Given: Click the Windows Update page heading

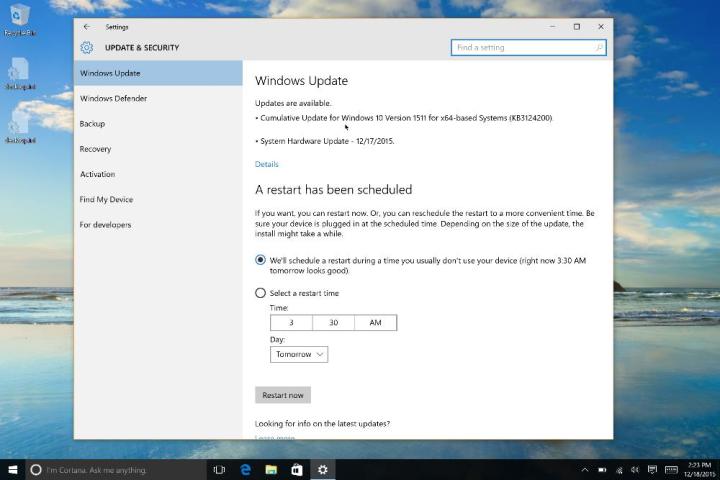Looking at the screenshot, I should pos(301,80).
